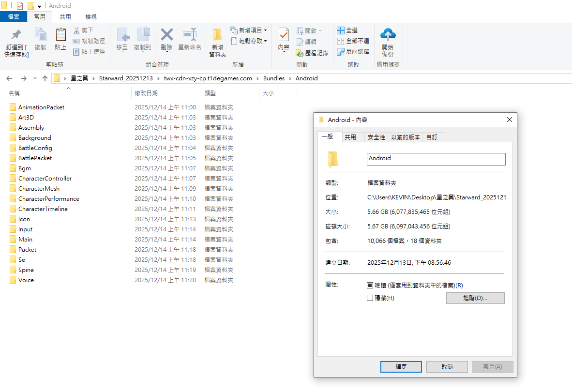
Task: Click the red X Delete icon
Action: [x=166, y=35]
